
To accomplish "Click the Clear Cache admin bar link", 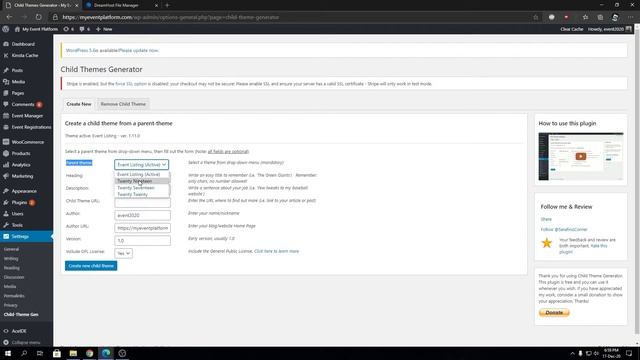I will click(571, 29).
